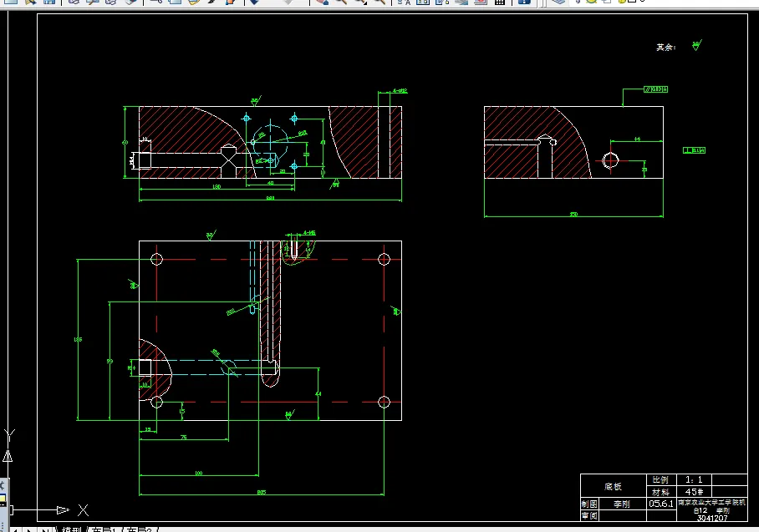Select the top-right corner hole circle in plan view
This screenshot has height=532, width=759.
point(384,259)
